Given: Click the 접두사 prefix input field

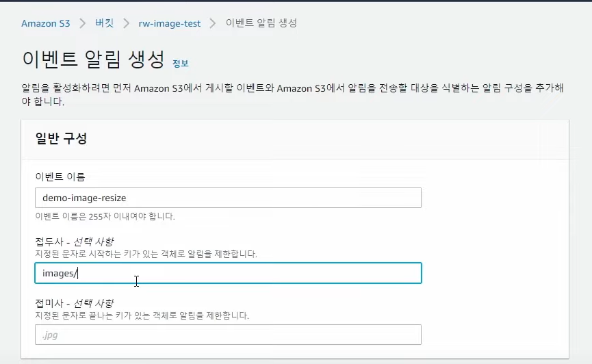Looking at the screenshot, I should pos(228,273).
